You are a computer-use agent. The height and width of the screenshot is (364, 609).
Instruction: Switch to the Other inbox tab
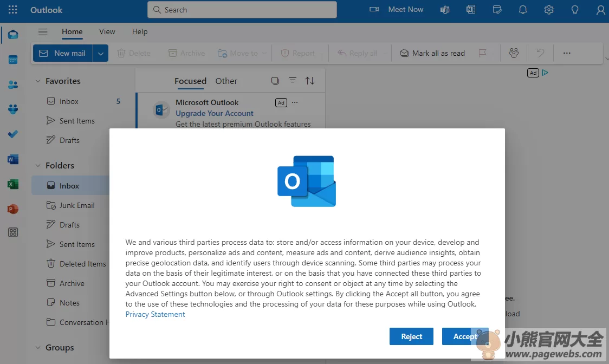226,81
